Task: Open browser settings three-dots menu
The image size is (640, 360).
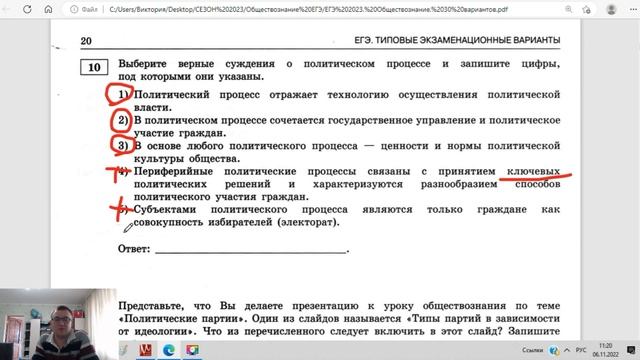Action: [633, 9]
